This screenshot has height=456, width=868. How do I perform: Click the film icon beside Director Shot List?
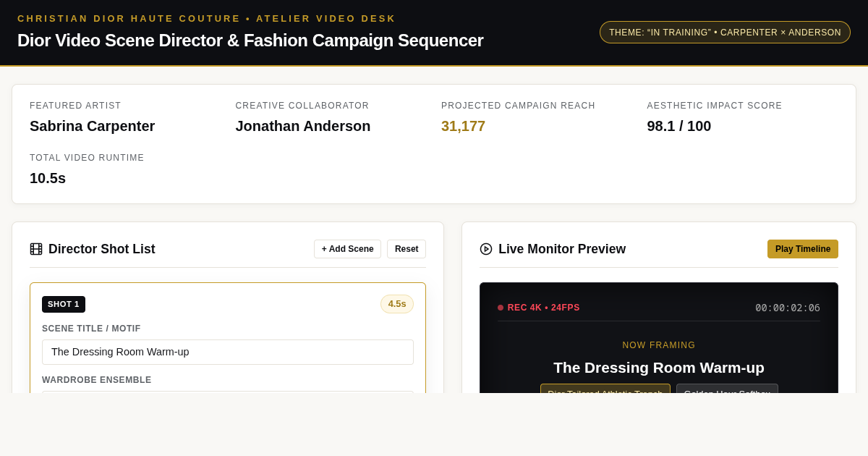coord(36,249)
